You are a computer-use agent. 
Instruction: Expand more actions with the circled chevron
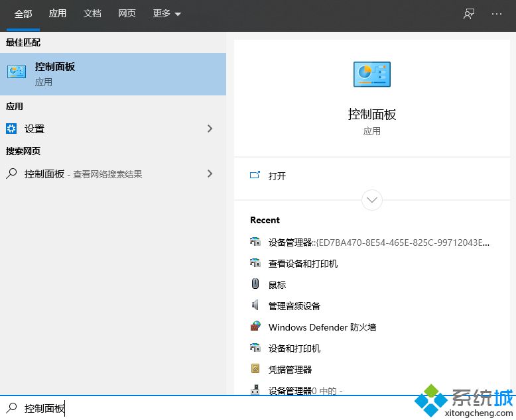372,200
